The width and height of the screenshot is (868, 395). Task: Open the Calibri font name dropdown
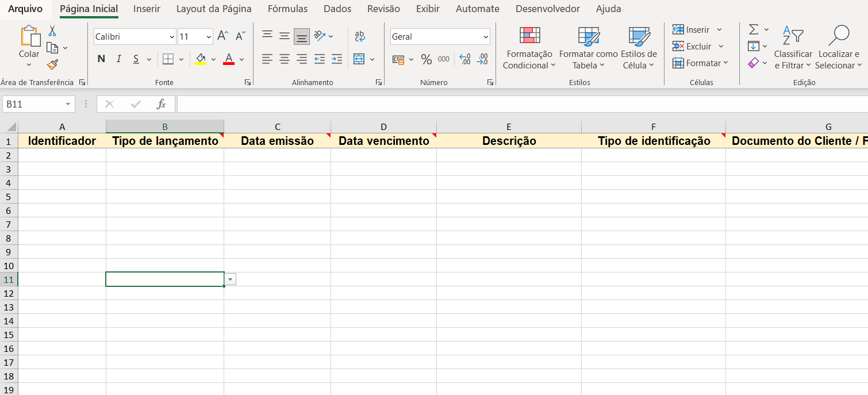172,37
